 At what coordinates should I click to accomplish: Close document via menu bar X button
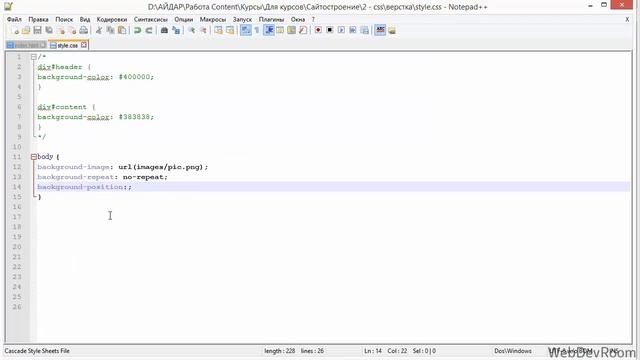pyautogui.click(x=627, y=19)
